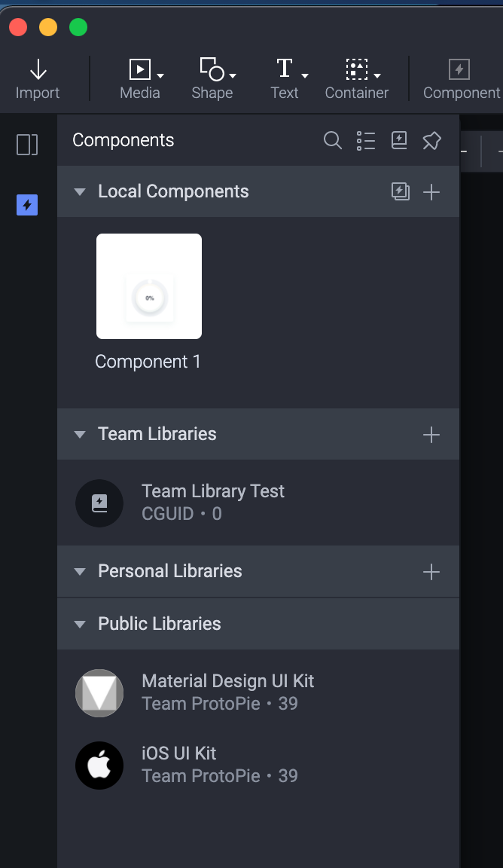The image size is (503, 868).
Task: Select the Shape tool
Action: point(212,79)
